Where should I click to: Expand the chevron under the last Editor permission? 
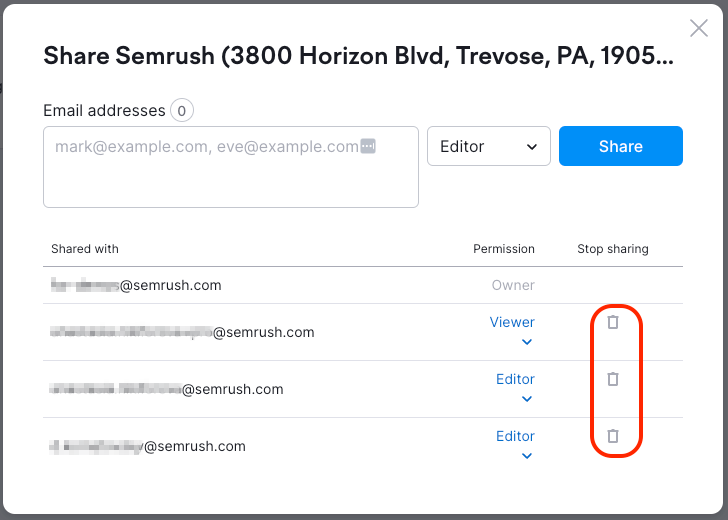(527, 456)
